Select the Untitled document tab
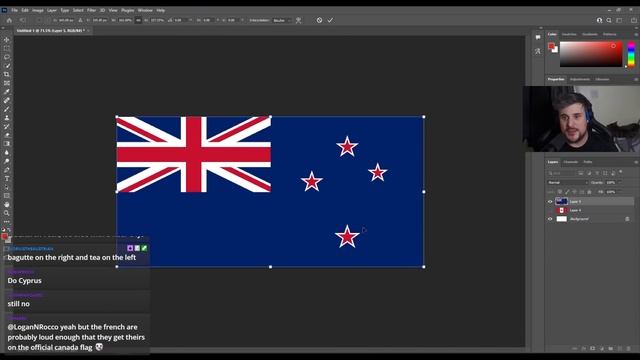This screenshot has width=640, height=360. (51, 31)
